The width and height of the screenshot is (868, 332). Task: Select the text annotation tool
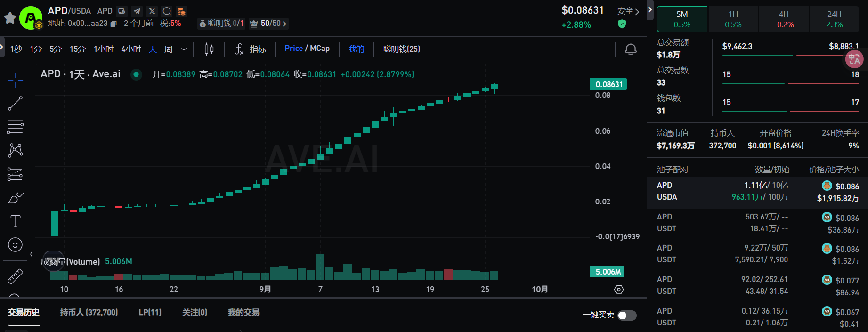pos(15,221)
